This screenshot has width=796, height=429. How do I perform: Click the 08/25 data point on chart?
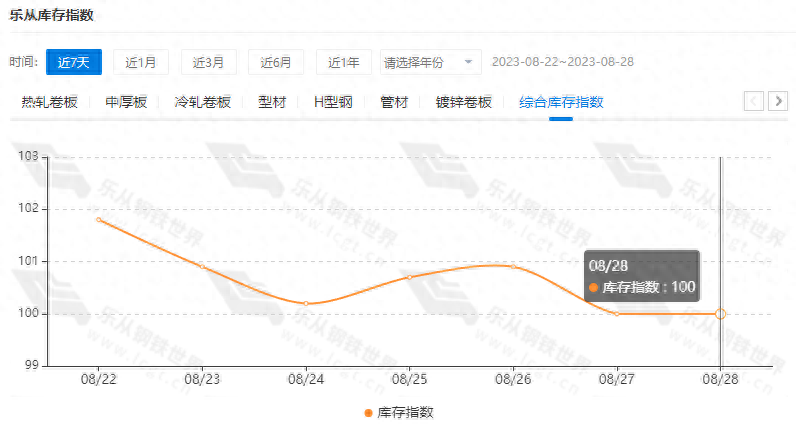409,277
